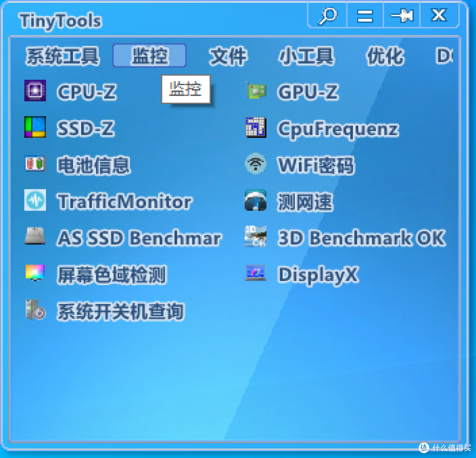Viewport: 476px width, 458px height.
Task: Select the 监控 tab
Action: click(x=149, y=55)
